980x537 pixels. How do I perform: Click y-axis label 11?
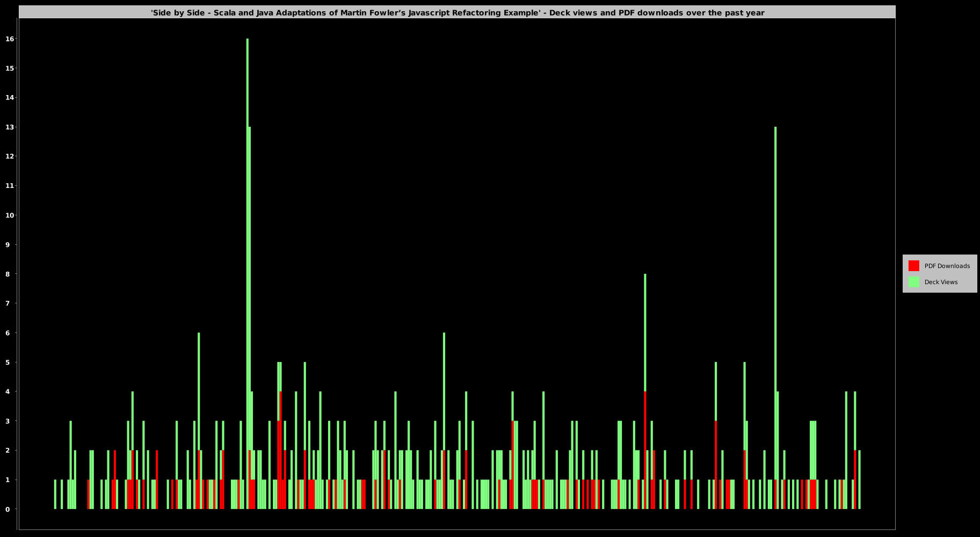[x=10, y=186]
